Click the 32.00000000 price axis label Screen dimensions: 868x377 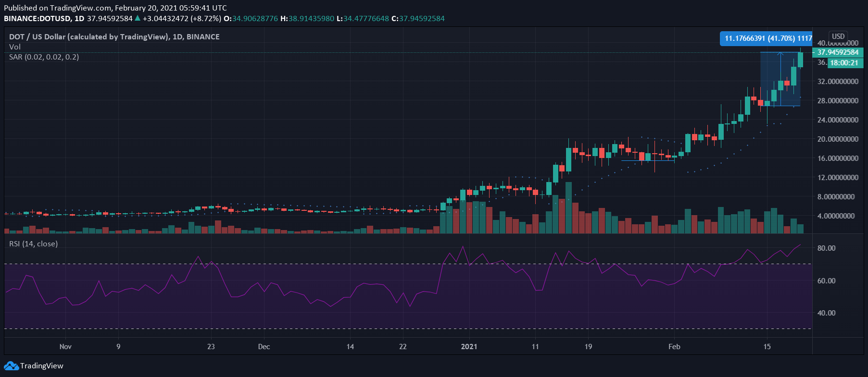tap(838, 82)
